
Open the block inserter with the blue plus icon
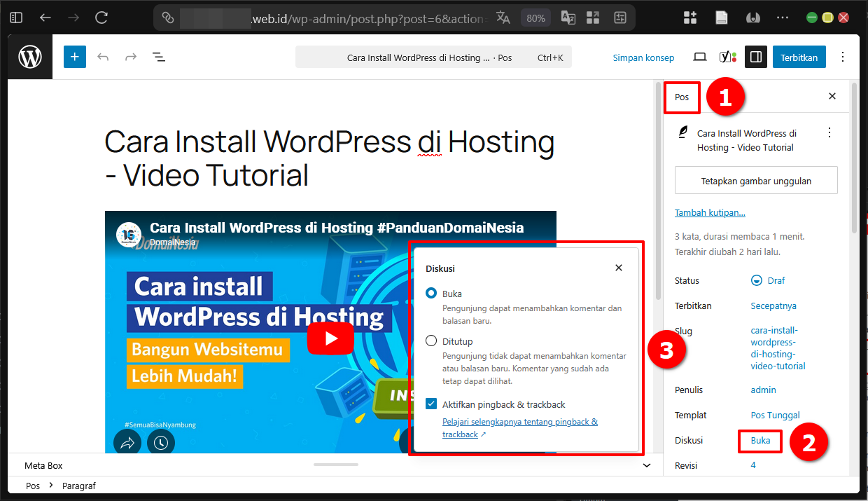(74, 57)
